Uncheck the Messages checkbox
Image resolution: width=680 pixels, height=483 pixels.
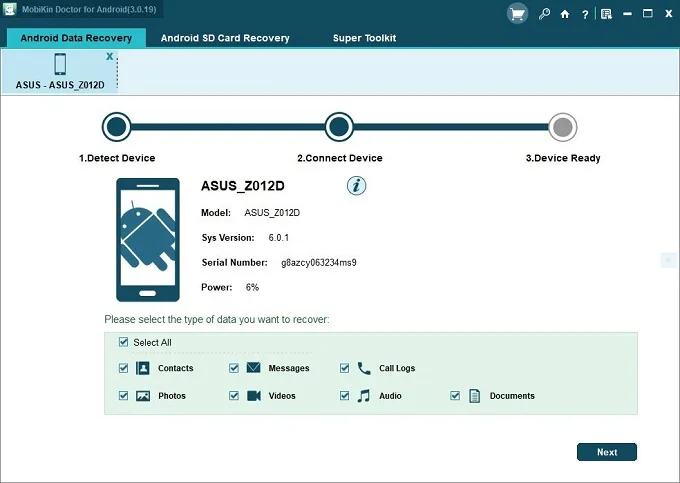point(234,368)
